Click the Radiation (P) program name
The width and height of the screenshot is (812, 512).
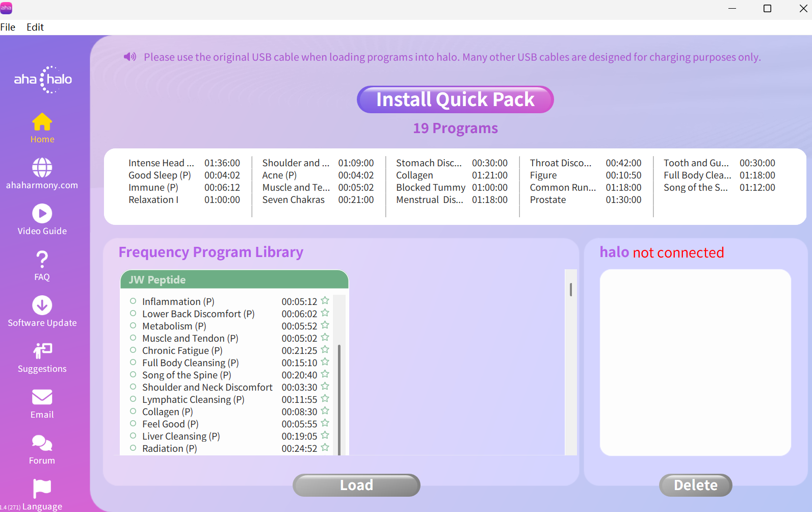click(x=170, y=448)
